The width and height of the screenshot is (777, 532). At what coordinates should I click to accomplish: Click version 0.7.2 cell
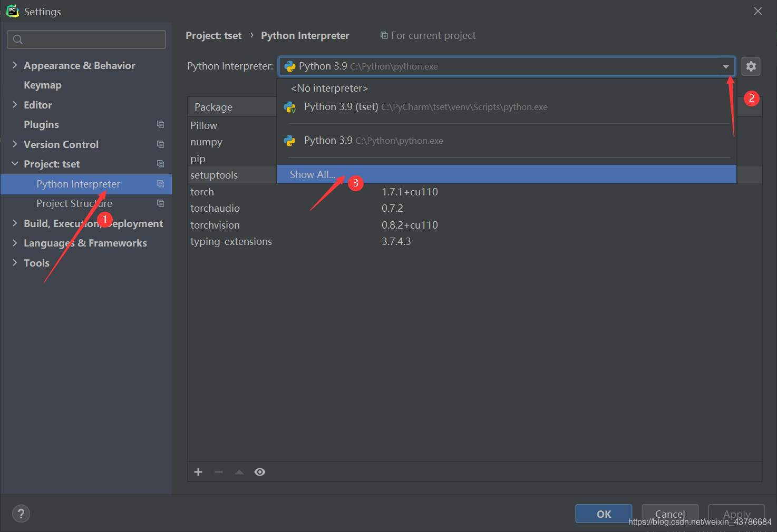392,208
